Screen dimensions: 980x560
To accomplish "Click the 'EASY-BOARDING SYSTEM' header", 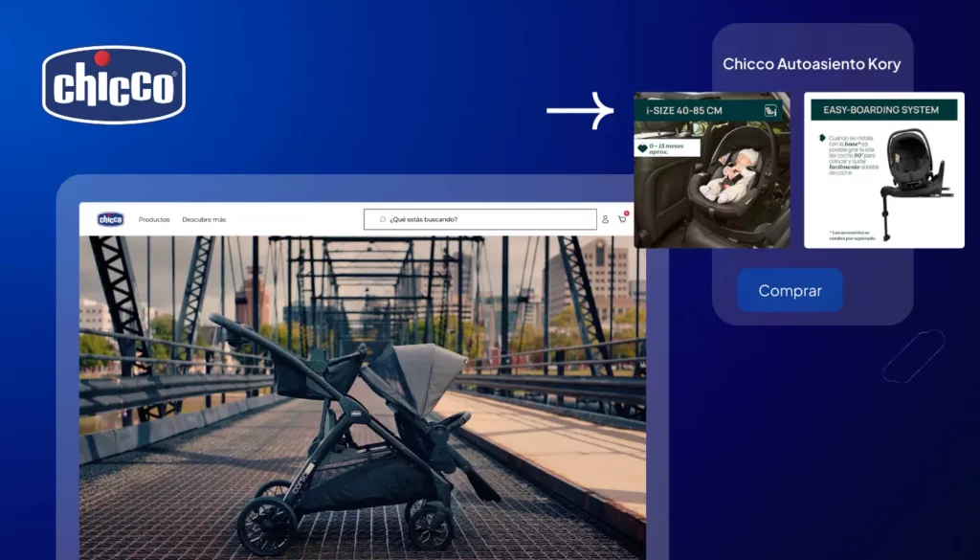I will [x=881, y=110].
